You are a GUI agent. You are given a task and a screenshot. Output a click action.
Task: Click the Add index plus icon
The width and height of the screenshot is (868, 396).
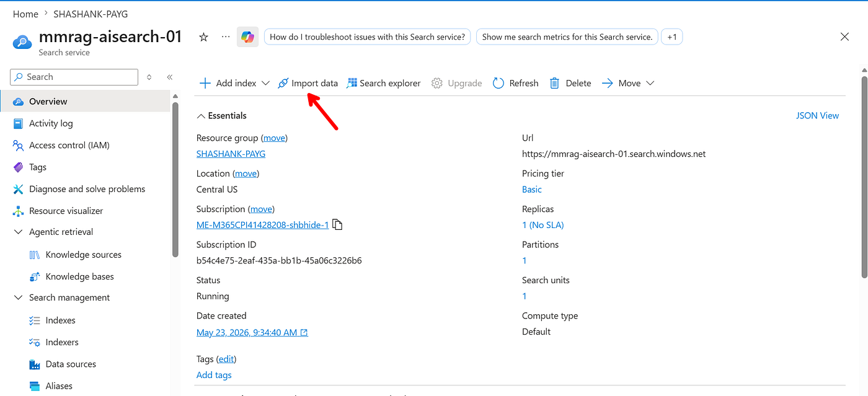click(205, 83)
